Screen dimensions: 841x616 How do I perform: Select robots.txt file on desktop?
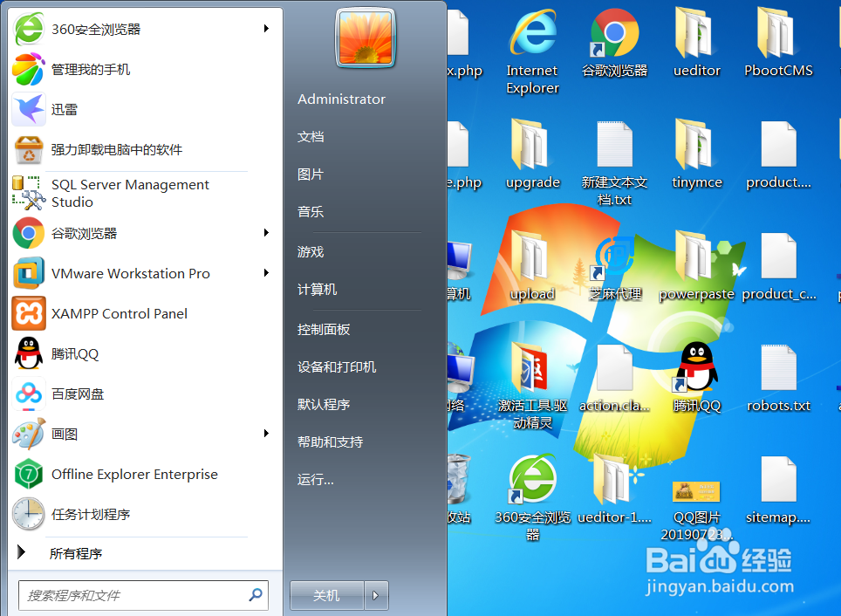(778, 379)
